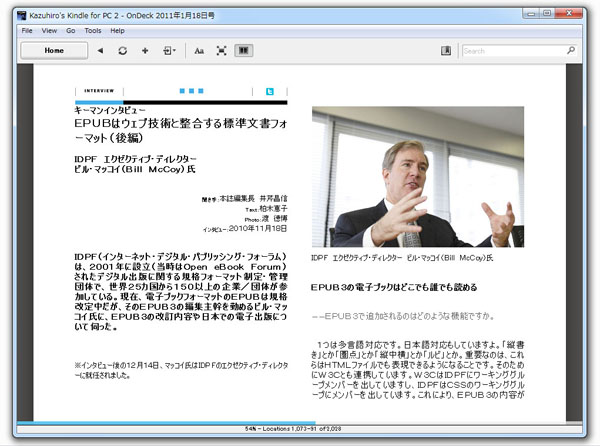The width and height of the screenshot is (600, 446).
Task: Click the location status text at the bottom
Action: (293, 429)
